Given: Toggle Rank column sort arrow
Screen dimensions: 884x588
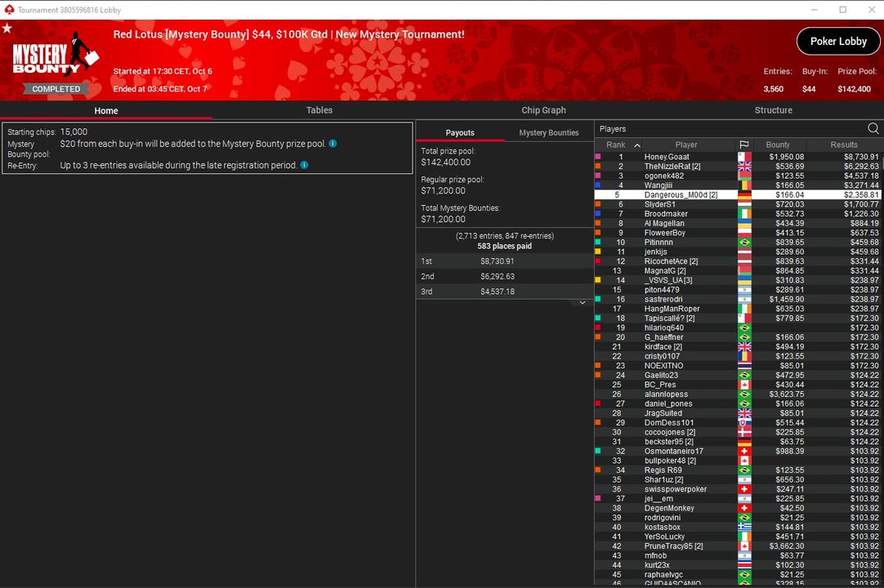Looking at the screenshot, I should point(637,145).
